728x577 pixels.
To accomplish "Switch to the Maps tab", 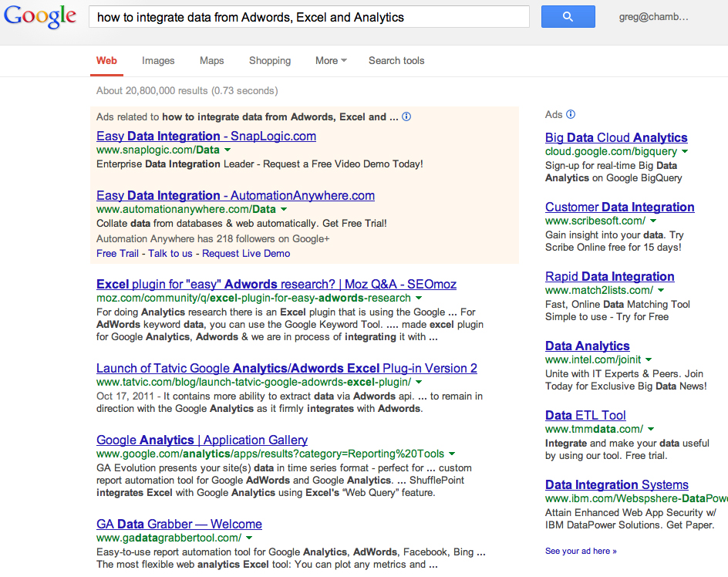I will [x=211, y=60].
